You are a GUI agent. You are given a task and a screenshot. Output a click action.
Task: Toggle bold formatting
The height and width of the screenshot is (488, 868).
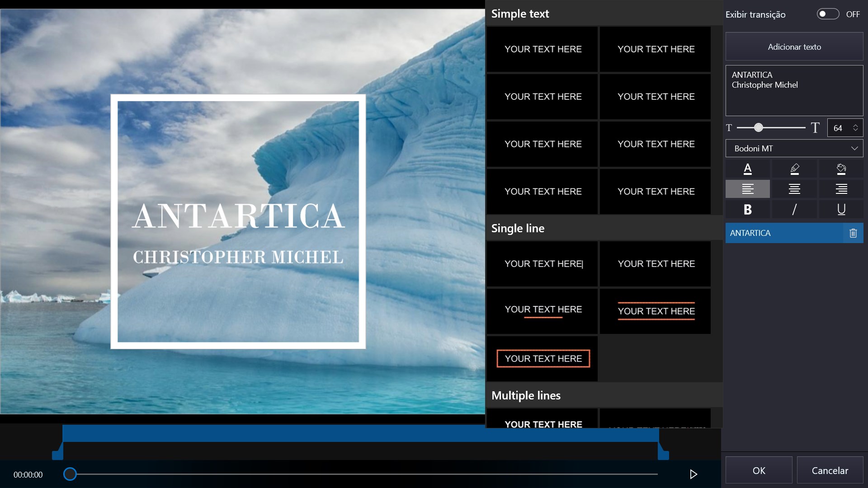point(748,209)
